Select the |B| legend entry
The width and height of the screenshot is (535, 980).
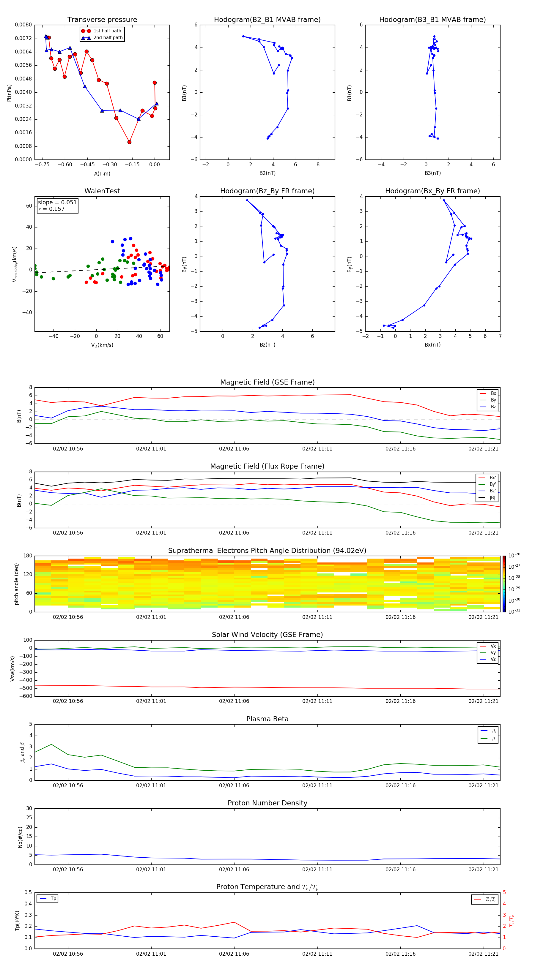(487, 498)
